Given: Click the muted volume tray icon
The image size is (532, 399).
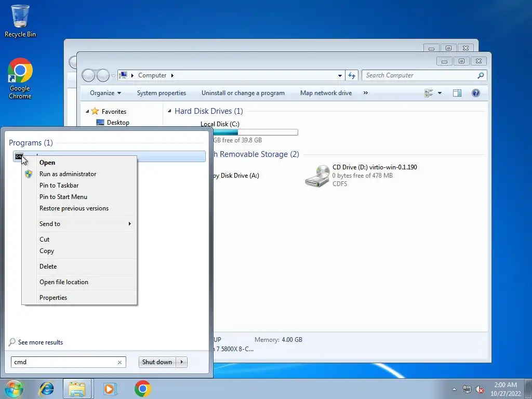Looking at the screenshot, I should [480, 389].
